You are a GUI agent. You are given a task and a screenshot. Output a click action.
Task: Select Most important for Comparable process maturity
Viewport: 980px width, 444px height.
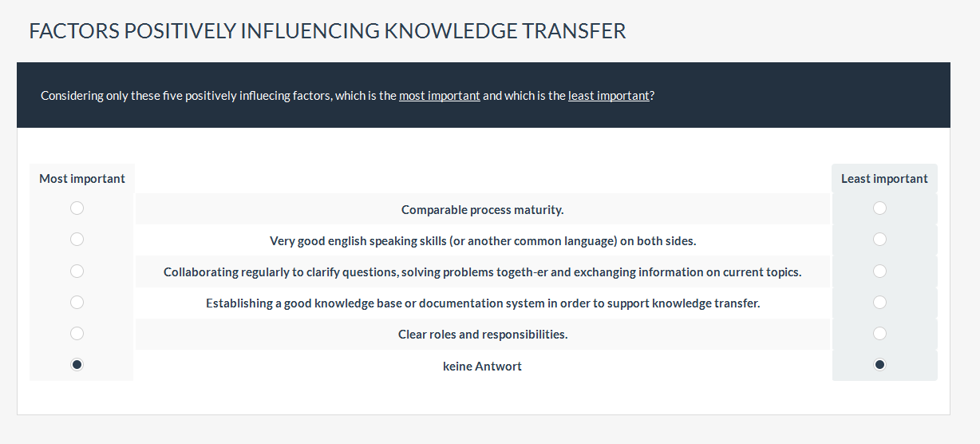tap(77, 208)
